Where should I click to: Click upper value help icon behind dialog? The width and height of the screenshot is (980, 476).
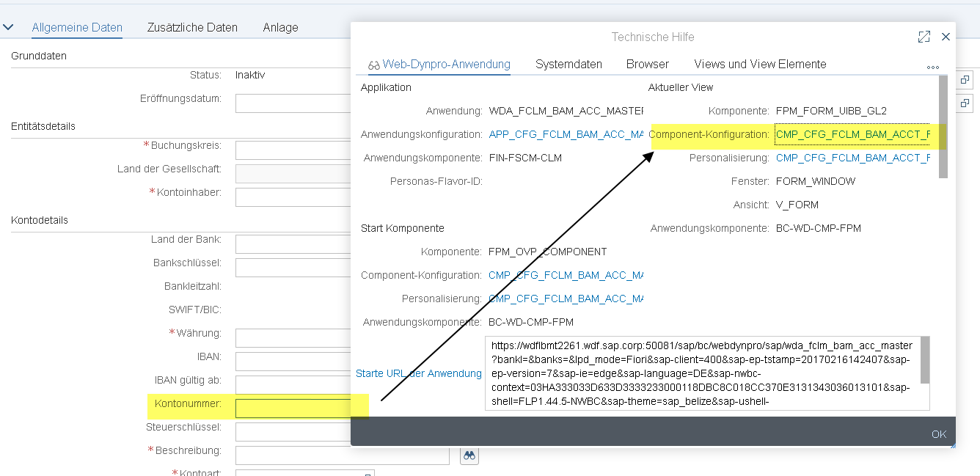pos(965,79)
